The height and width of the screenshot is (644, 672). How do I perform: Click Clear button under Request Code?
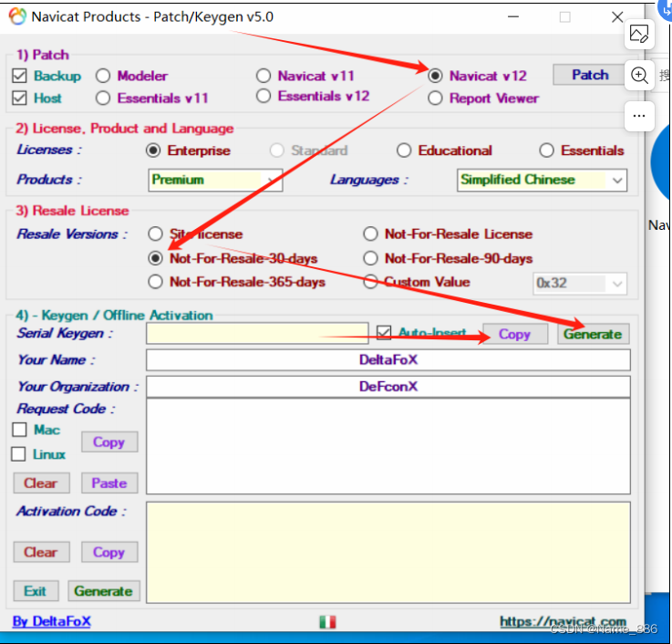[41, 483]
